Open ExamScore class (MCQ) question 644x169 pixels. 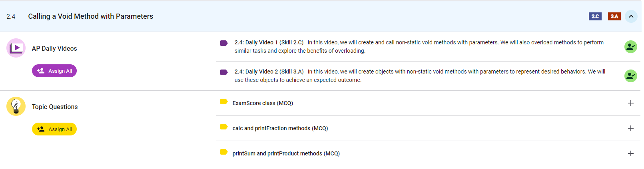tap(263, 103)
